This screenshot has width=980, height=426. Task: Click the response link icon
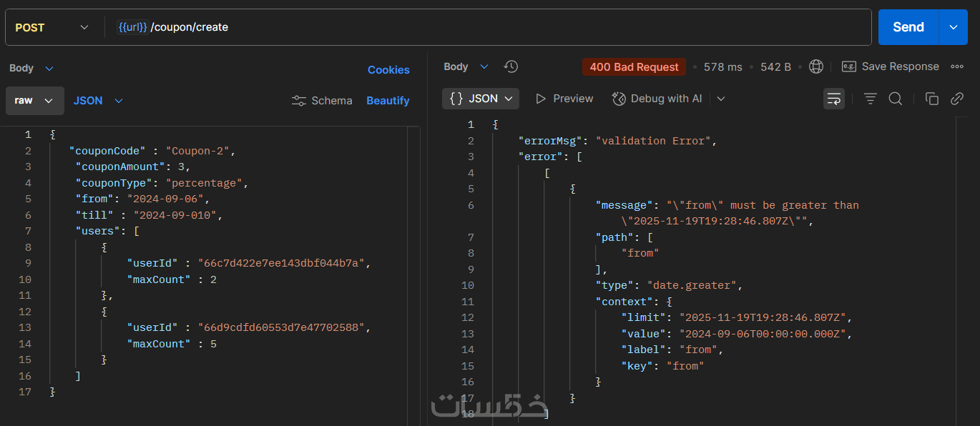coord(957,99)
